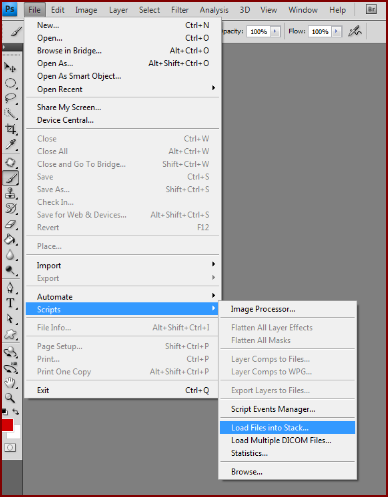Open the brush tool preset picker
The width and height of the screenshot is (388, 497).
pos(16,32)
